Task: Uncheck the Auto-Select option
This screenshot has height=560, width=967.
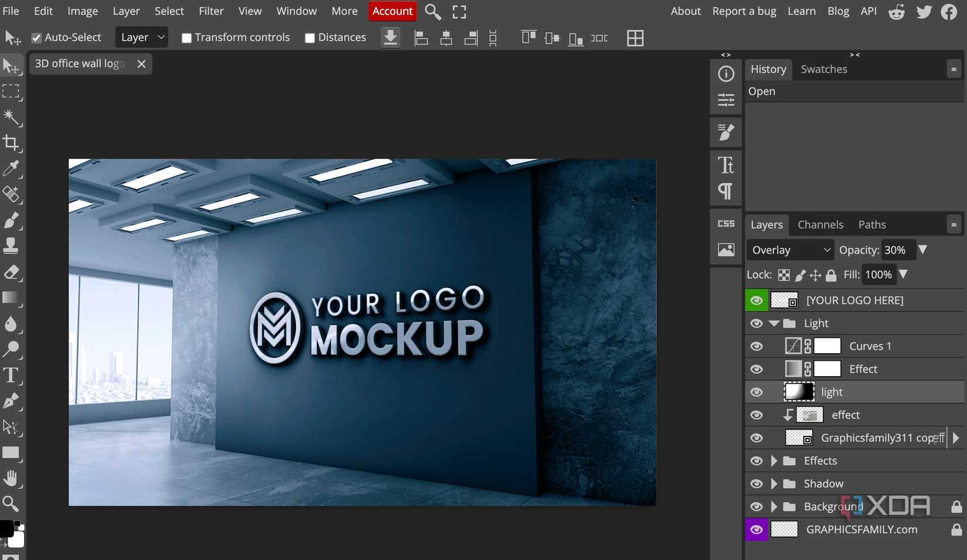Action: pyautogui.click(x=36, y=37)
